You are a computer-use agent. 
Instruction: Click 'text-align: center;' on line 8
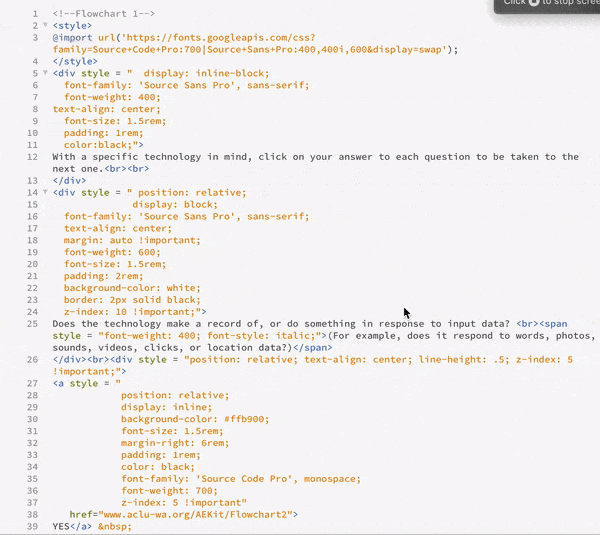(x=107, y=109)
